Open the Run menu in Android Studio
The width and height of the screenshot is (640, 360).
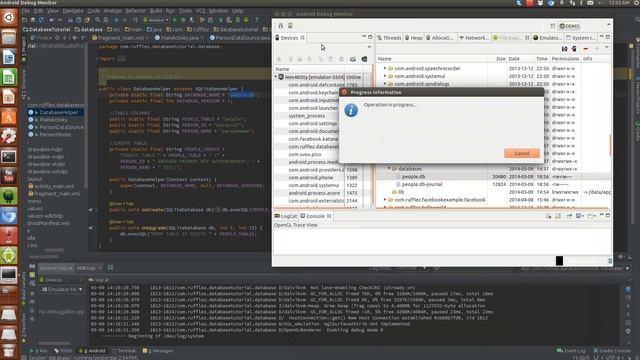point(170,11)
